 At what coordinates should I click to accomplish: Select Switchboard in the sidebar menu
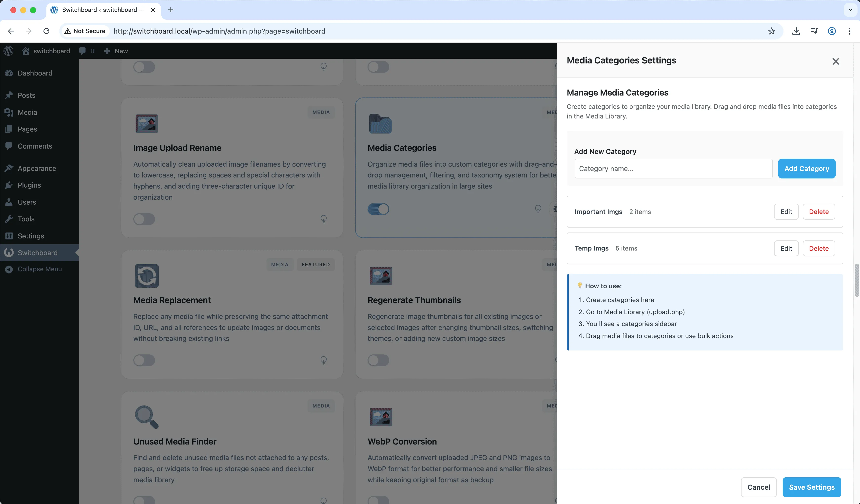[38, 252]
